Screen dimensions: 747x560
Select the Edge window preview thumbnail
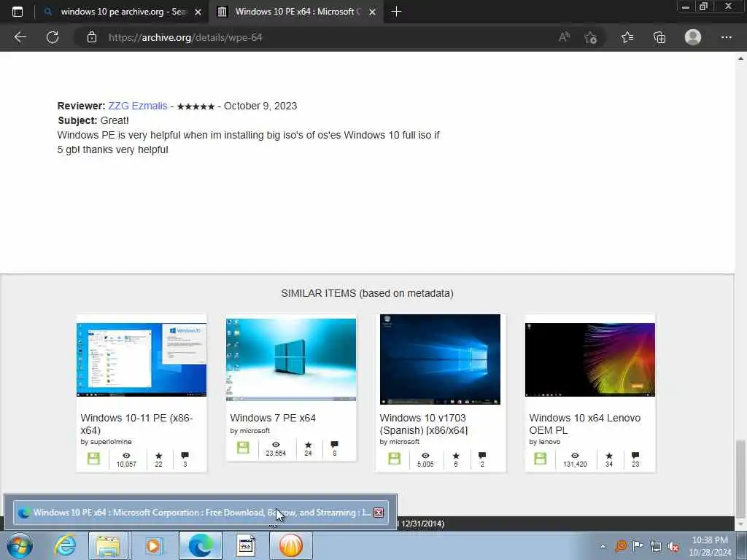pos(200,513)
